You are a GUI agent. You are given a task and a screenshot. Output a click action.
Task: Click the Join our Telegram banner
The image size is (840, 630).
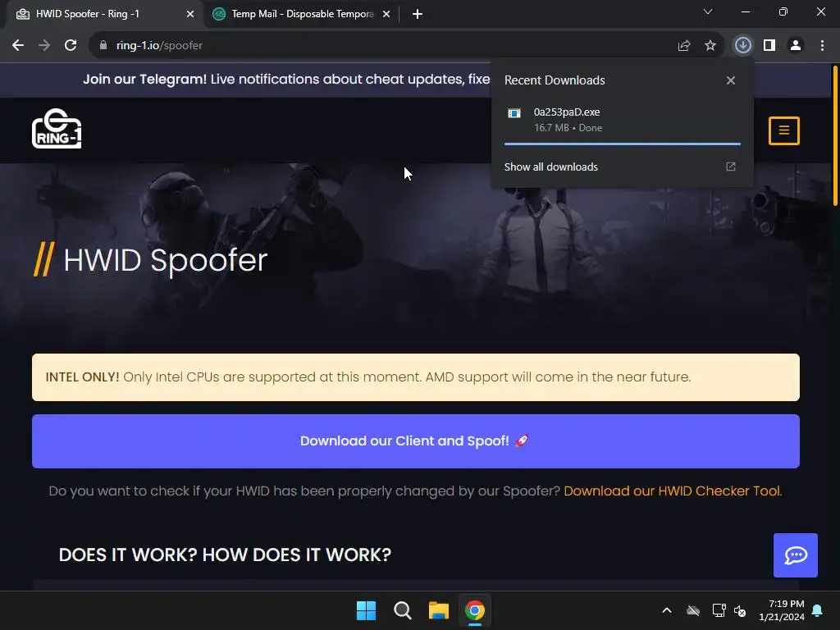click(286, 80)
